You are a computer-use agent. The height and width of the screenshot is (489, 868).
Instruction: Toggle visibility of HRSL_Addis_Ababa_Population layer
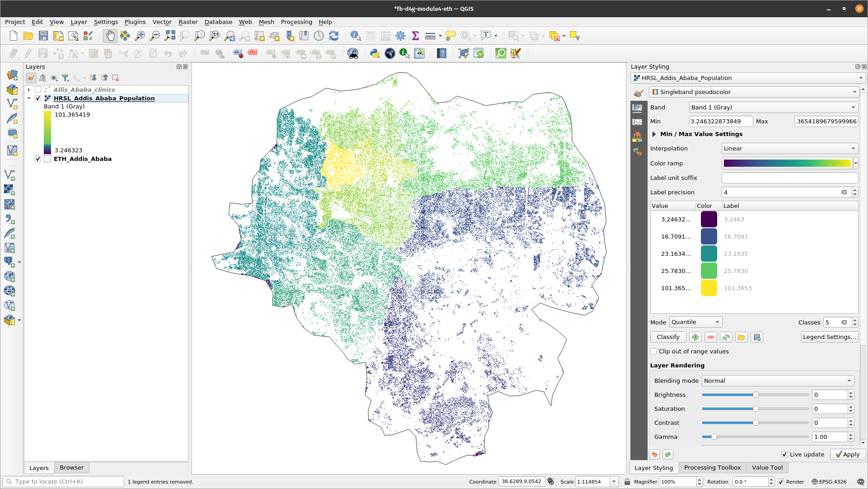click(x=37, y=98)
